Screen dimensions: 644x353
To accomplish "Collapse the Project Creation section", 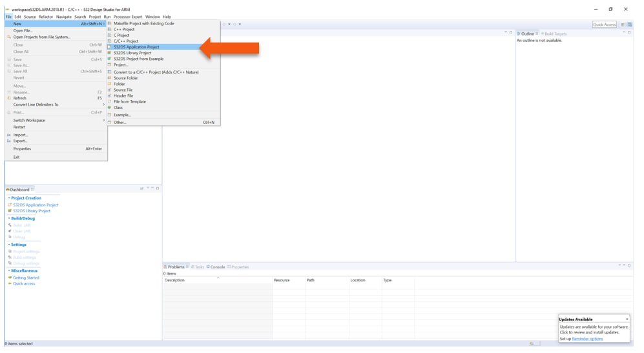I will pos(9,198).
